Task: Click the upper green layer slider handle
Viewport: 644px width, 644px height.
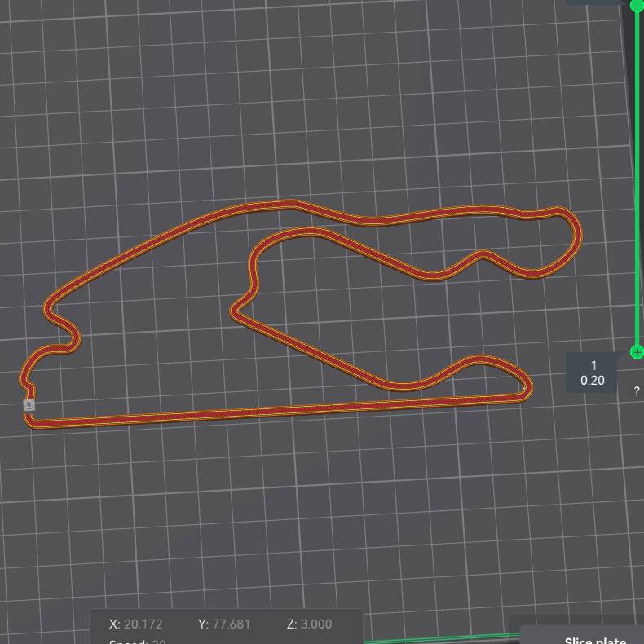Action: (637, 5)
